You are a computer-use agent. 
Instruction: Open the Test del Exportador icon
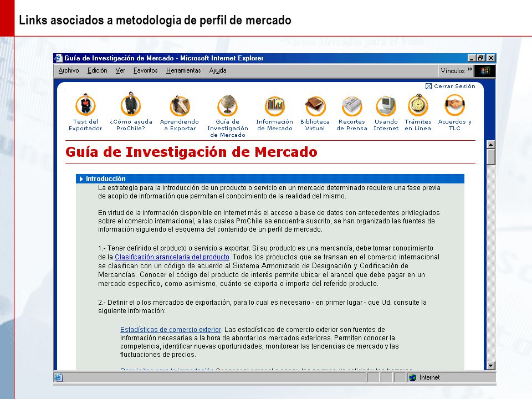coord(85,105)
